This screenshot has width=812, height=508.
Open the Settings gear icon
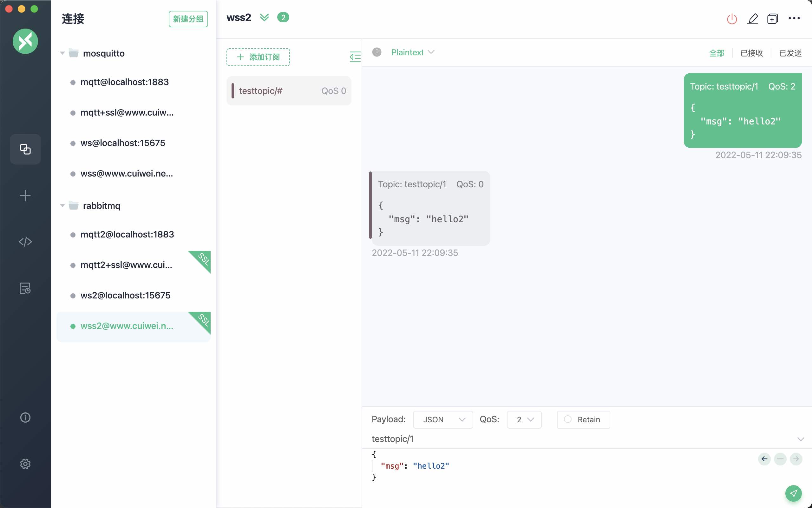(25, 464)
